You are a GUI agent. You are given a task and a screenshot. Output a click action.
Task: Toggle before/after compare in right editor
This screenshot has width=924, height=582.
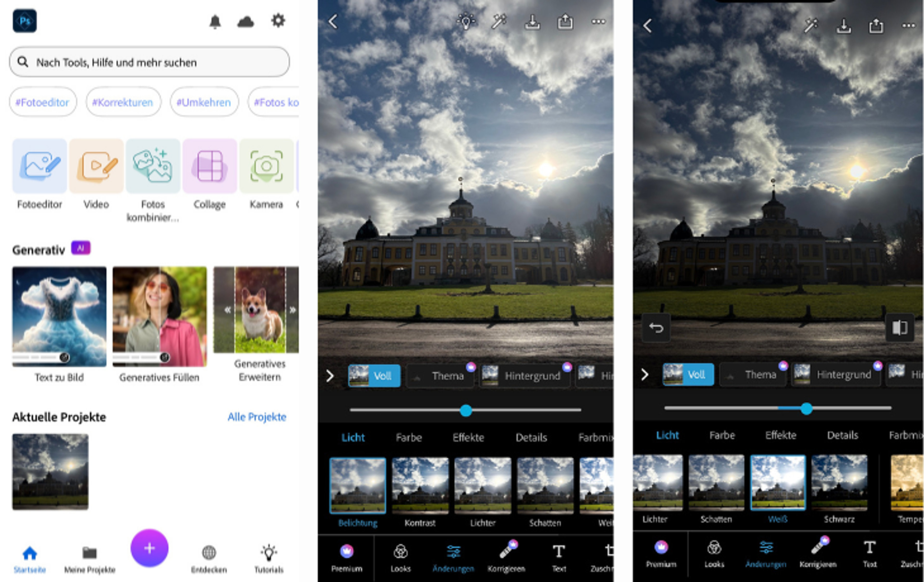coord(899,328)
